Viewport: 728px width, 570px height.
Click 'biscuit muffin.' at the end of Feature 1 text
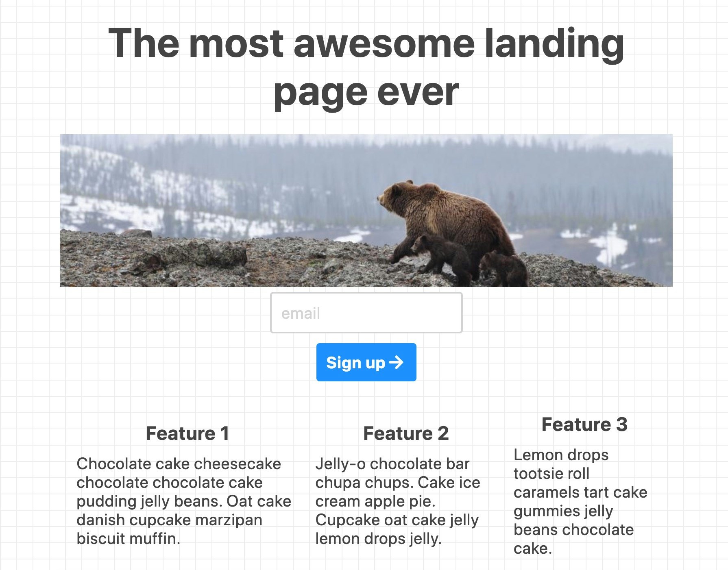(x=129, y=539)
